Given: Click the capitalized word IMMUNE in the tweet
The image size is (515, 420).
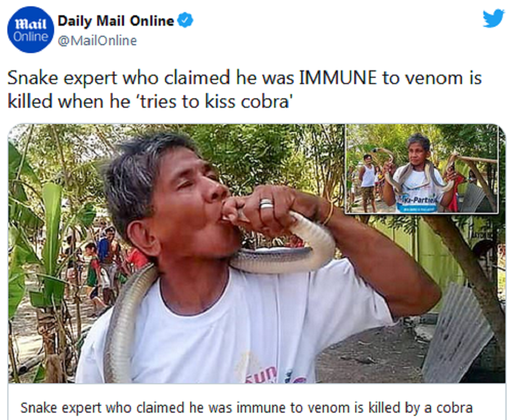Looking at the screenshot, I should pyautogui.click(x=338, y=79).
